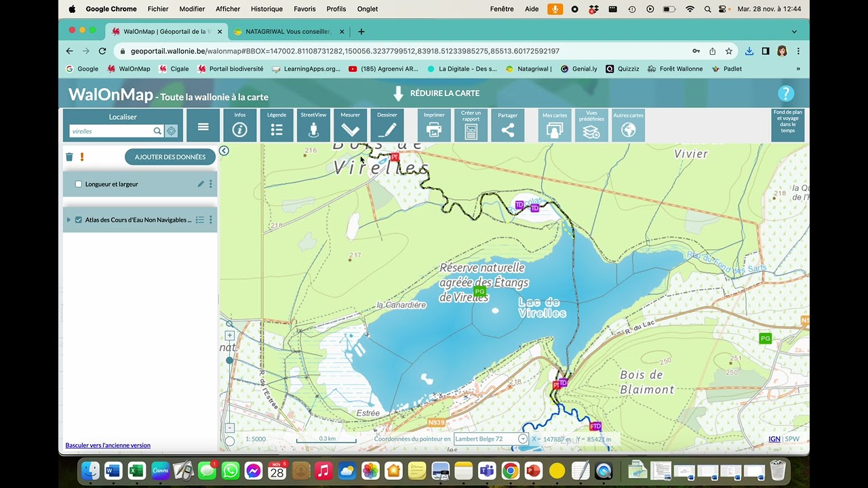Click Basculer vers l'ancienne version link
Image resolution: width=868 pixels, height=488 pixels.
(x=108, y=445)
